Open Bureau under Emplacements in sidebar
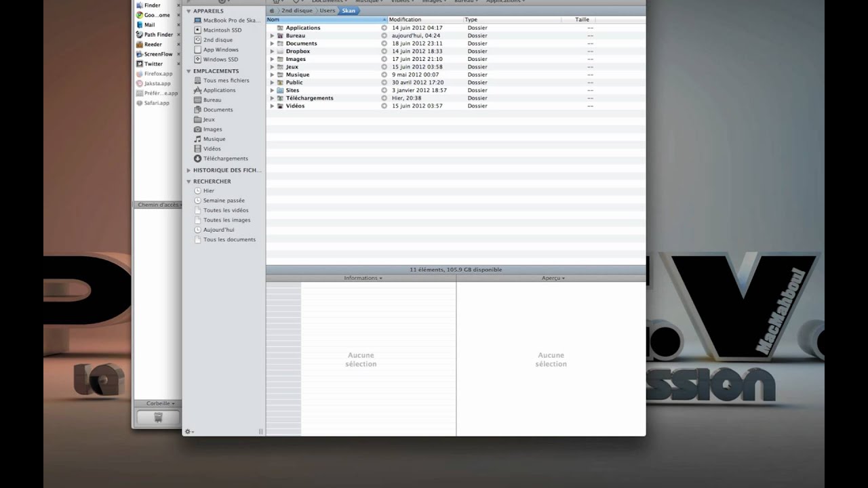The width and height of the screenshot is (868, 488). pos(208,100)
